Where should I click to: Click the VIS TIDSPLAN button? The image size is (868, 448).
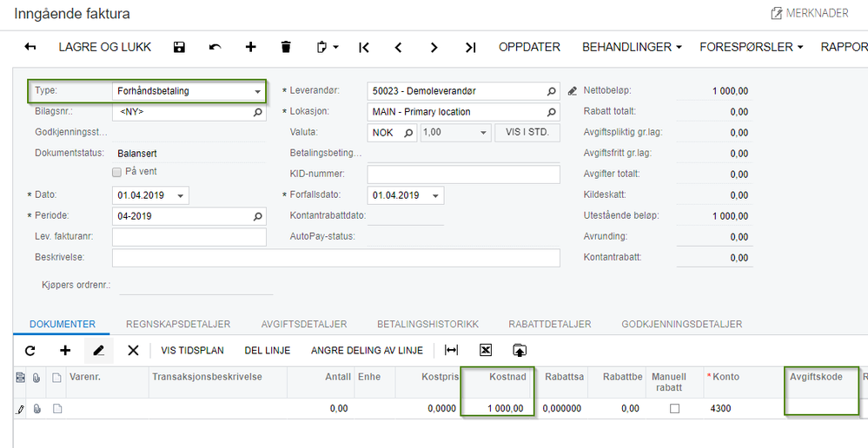pyautogui.click(x=192, y=350)
